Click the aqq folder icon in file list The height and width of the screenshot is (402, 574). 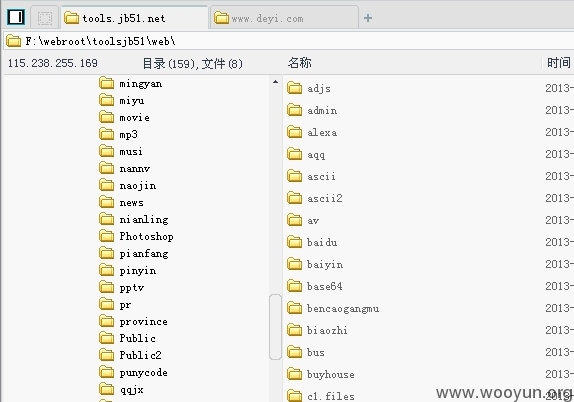294,154
